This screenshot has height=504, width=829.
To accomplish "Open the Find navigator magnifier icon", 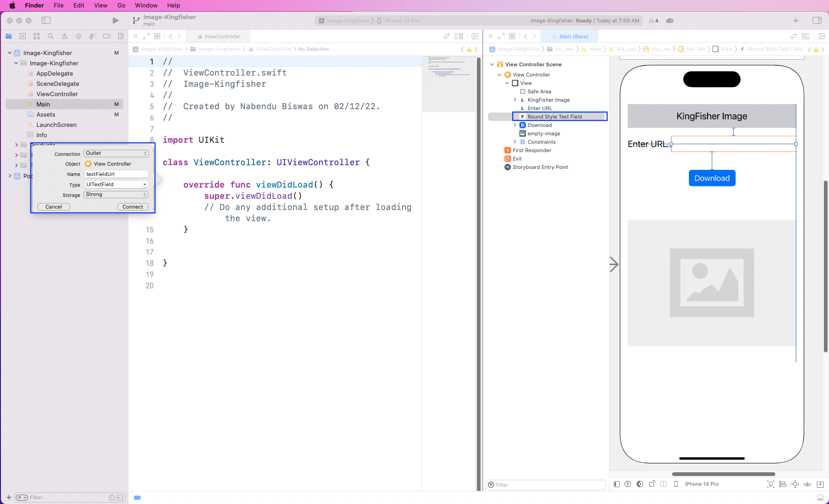I will tap(50, 36).
